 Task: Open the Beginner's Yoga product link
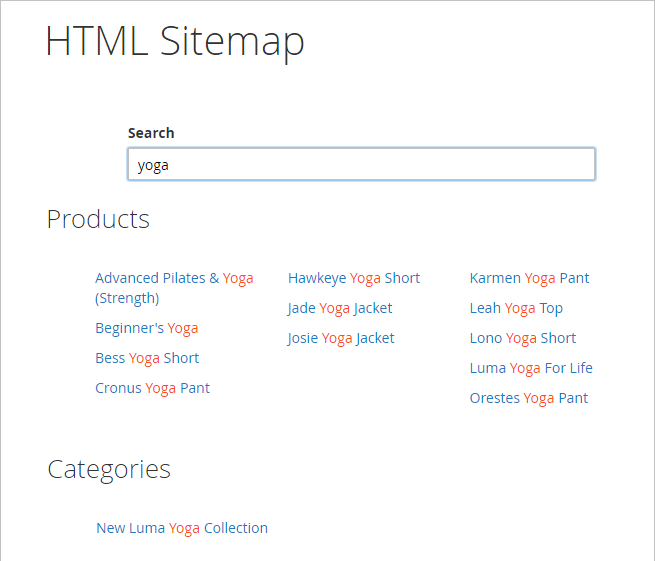tap(146, 328)
